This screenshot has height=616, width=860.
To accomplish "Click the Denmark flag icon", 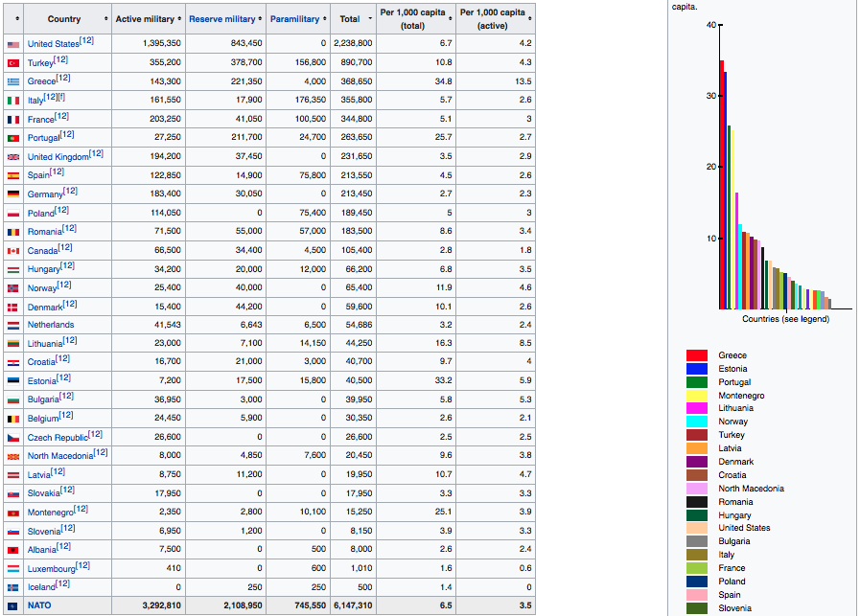I will [13, 308].
